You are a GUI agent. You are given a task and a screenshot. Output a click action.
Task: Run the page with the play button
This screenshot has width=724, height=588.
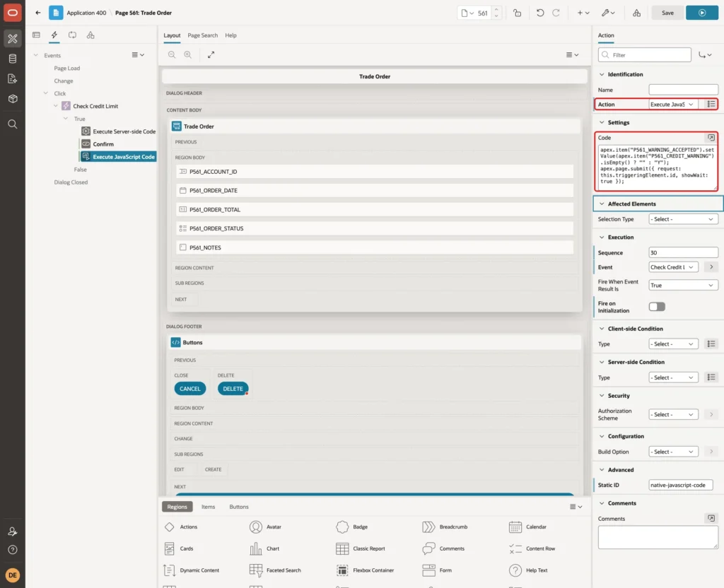pyautogui.click(x=702, y=13)
